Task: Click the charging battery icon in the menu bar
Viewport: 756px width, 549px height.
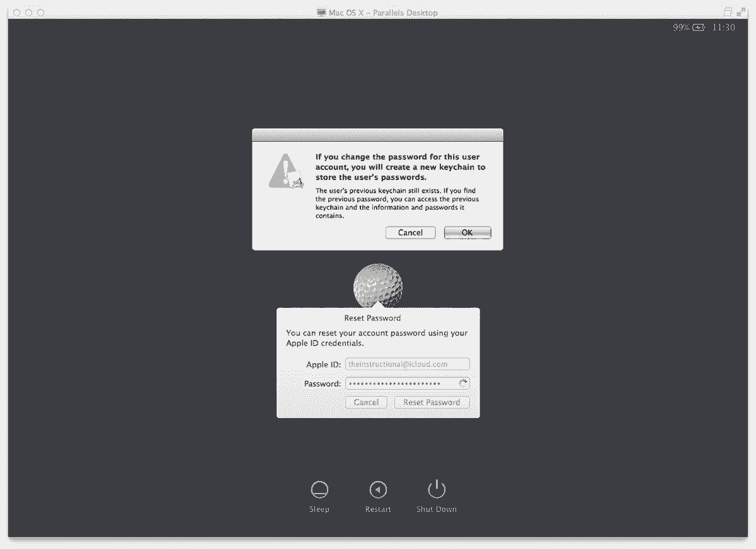Action: point(698,27)
